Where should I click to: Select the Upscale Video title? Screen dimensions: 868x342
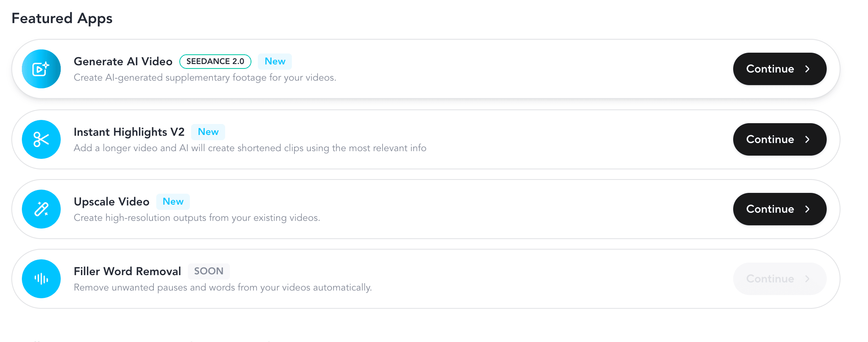coord(111,202)
